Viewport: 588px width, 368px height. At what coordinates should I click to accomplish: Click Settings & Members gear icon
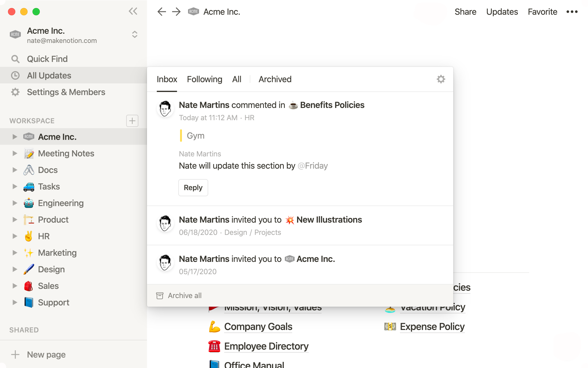pyautogui.click(x=15, y=92)
